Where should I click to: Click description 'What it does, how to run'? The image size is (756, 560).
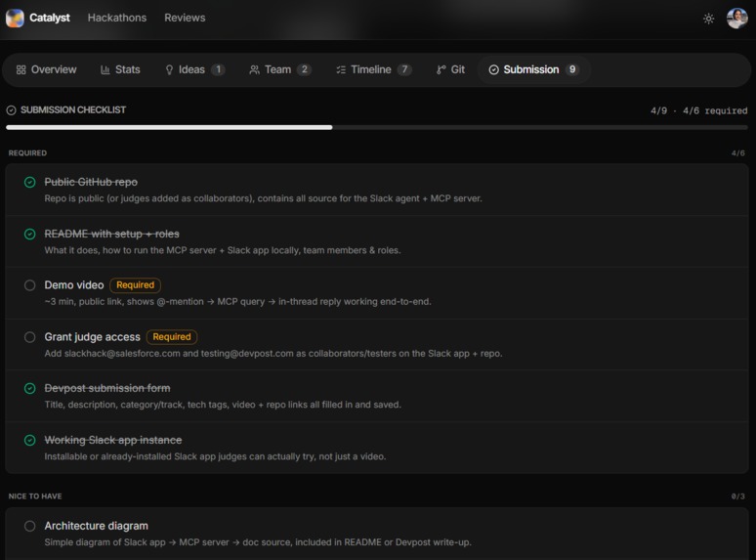point(223,250)
